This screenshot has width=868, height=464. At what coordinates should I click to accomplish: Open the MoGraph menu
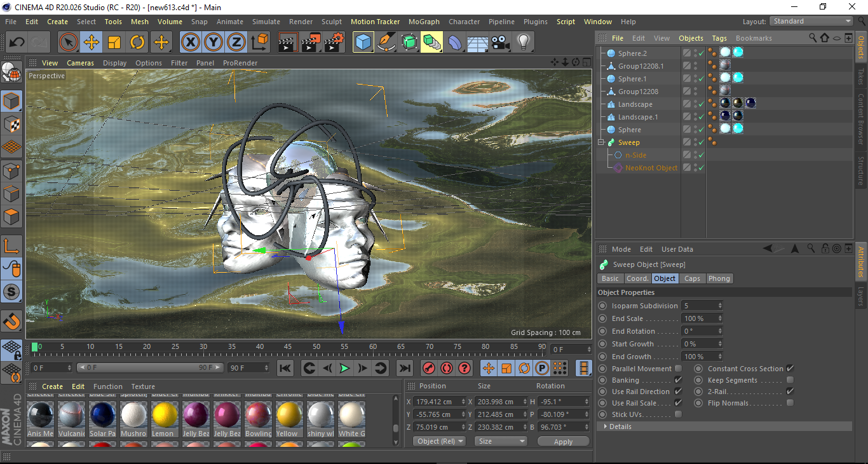[424, 22]
